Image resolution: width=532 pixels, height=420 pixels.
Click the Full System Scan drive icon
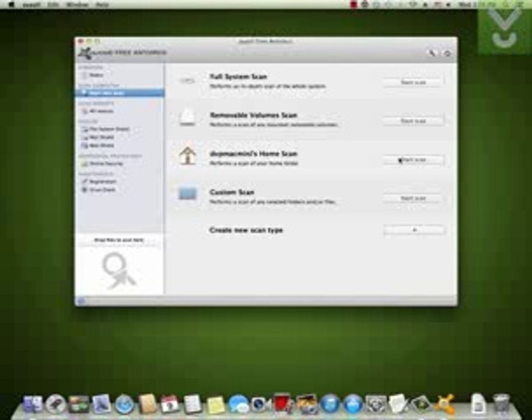pos(187,80)
